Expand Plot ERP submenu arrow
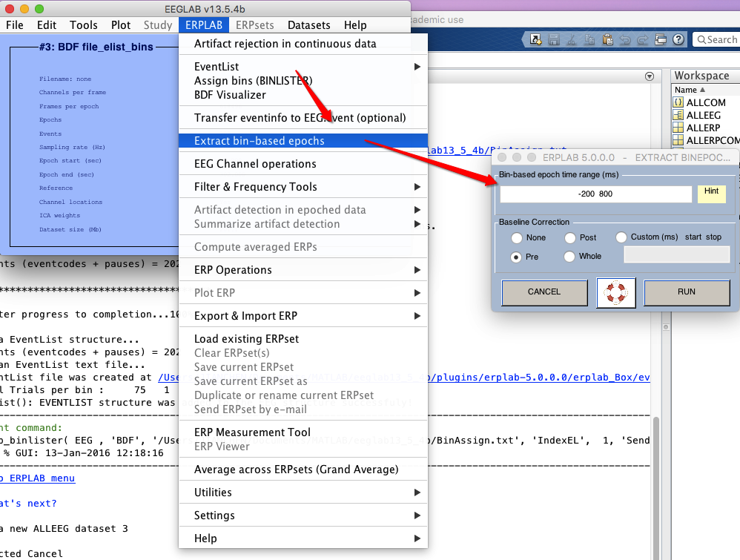The height and width of the screenshot is (560, 740). (417, 293)
